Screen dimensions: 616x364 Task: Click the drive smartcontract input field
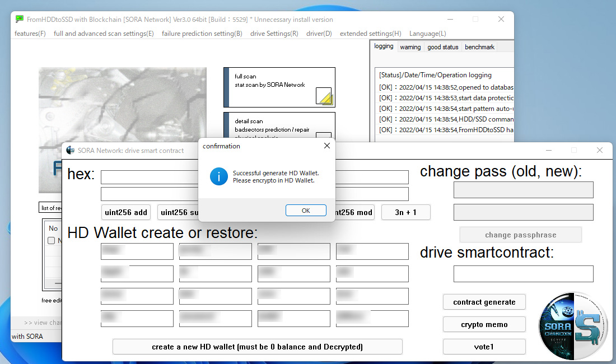pyautogui.click(x=523, y=274)
